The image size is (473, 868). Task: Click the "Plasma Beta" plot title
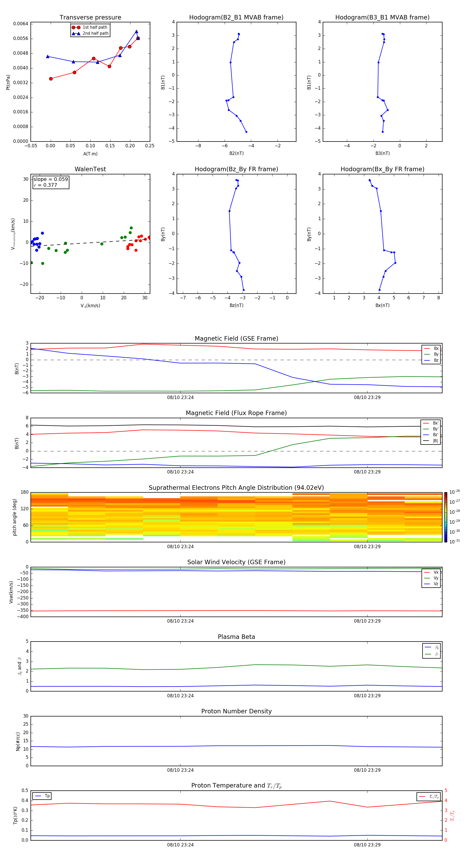point(236,637)
